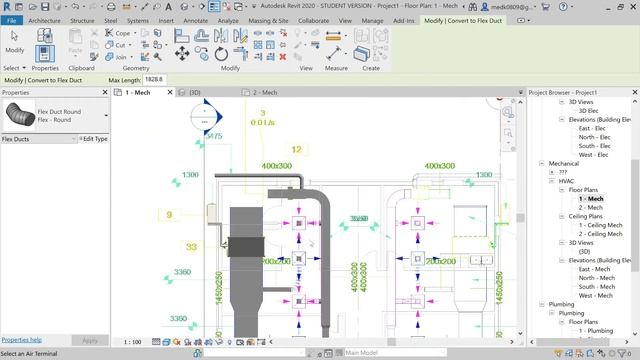Select North - Mech elevation in Project Browser
Viewport: 640px width, 360px height.
597,278
